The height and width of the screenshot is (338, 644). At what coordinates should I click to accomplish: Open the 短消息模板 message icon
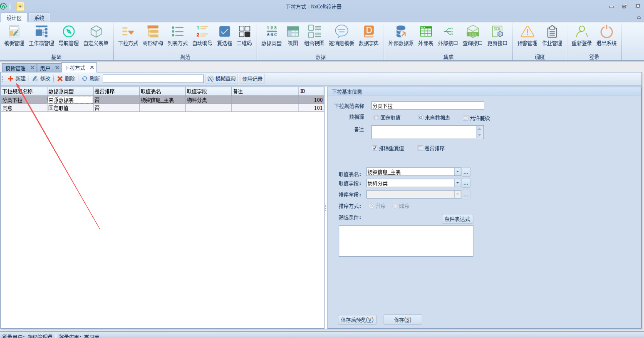tap(341, 32)
